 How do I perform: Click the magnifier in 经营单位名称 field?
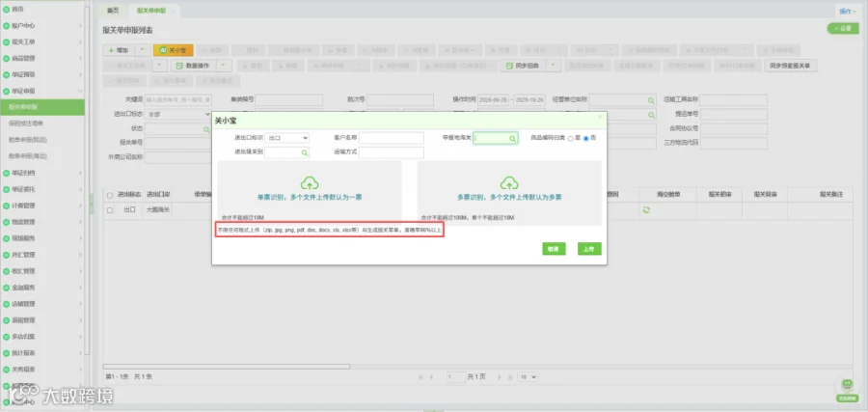(x=651, y=100)
